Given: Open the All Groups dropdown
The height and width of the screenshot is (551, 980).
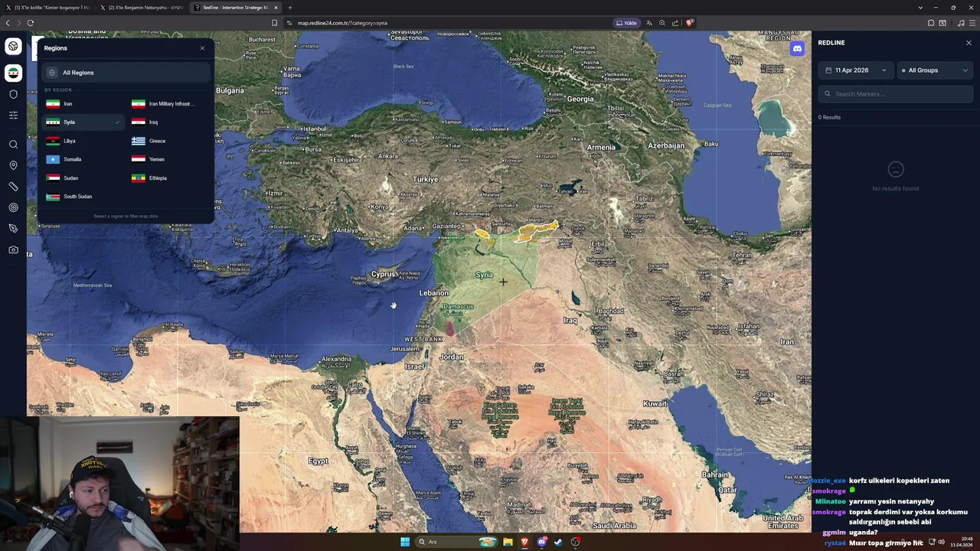Looking at the screenshot, I should (935, 70).
